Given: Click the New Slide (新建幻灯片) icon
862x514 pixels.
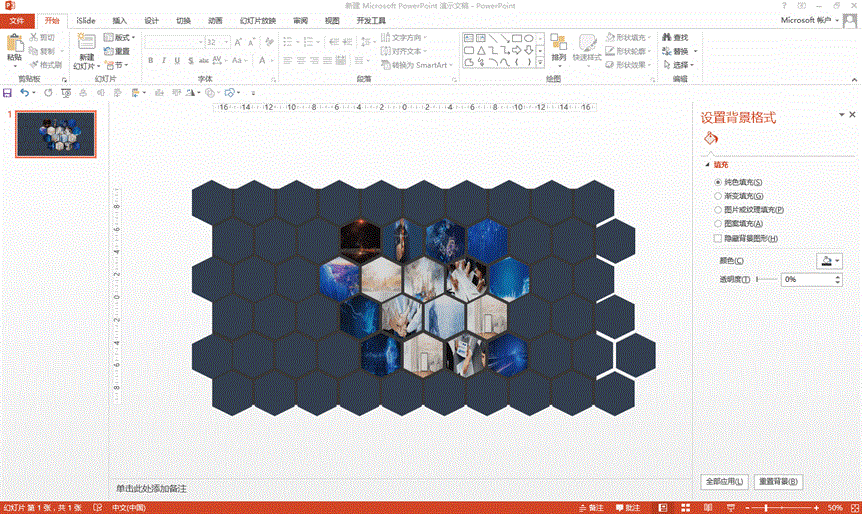Looking at the screenshot, I should [87, 43].
